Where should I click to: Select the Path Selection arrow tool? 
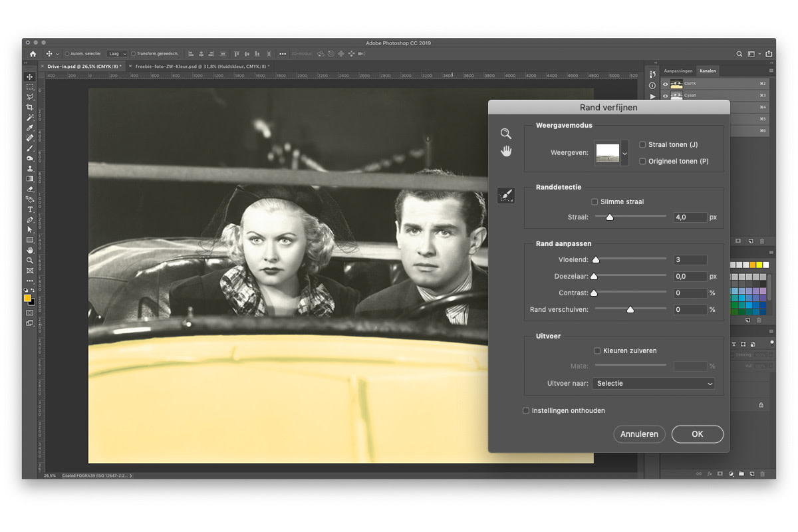pyautogui.click(x=30, y=229)
